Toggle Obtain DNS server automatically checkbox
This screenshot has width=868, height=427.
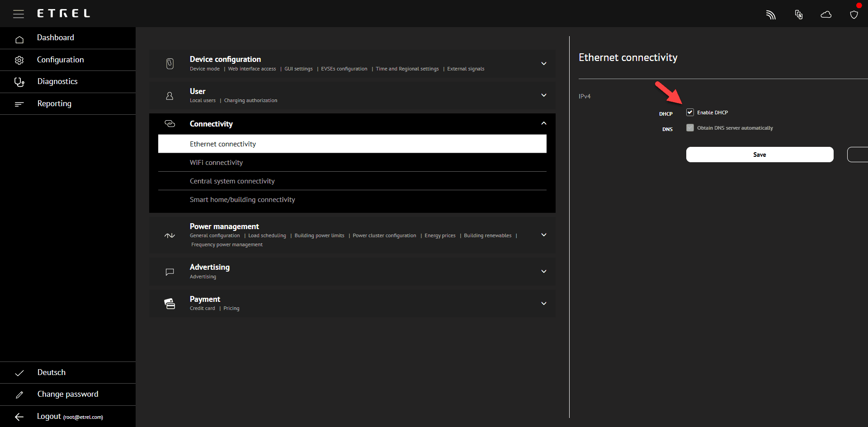tap(690, 128)
